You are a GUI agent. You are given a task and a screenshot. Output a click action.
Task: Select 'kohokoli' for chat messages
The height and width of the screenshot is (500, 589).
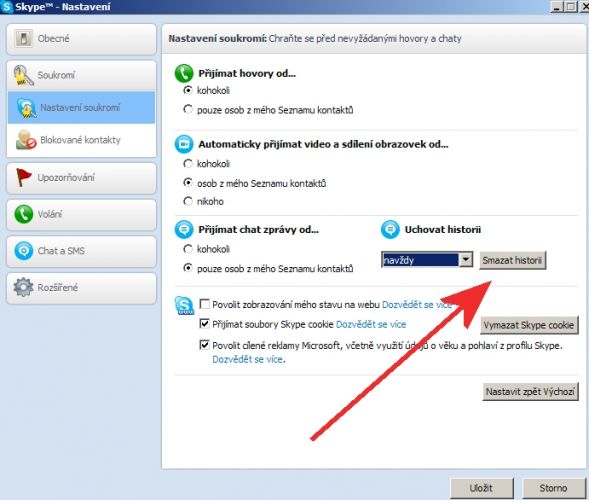(187, 249)
